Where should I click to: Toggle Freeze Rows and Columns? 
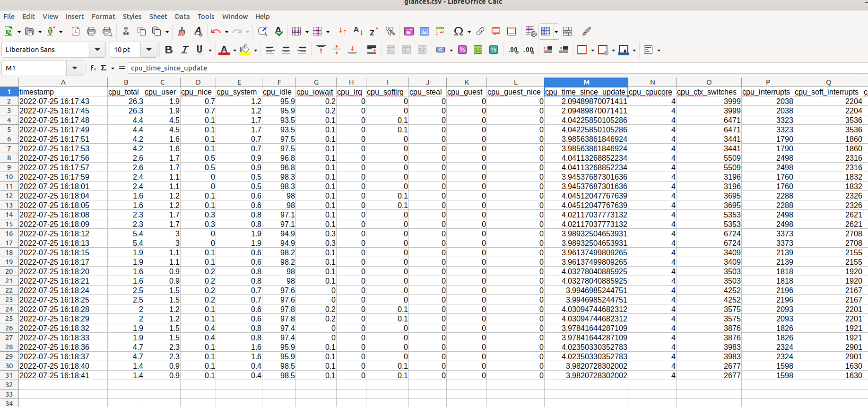(546, 32)
